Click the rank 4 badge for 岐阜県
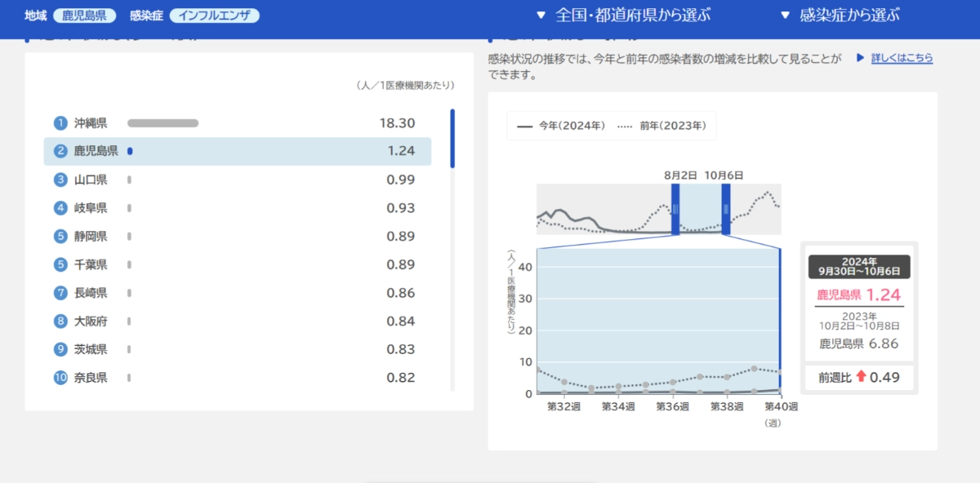The height and width of the screenshot is (483, 980). coord(60,208)
